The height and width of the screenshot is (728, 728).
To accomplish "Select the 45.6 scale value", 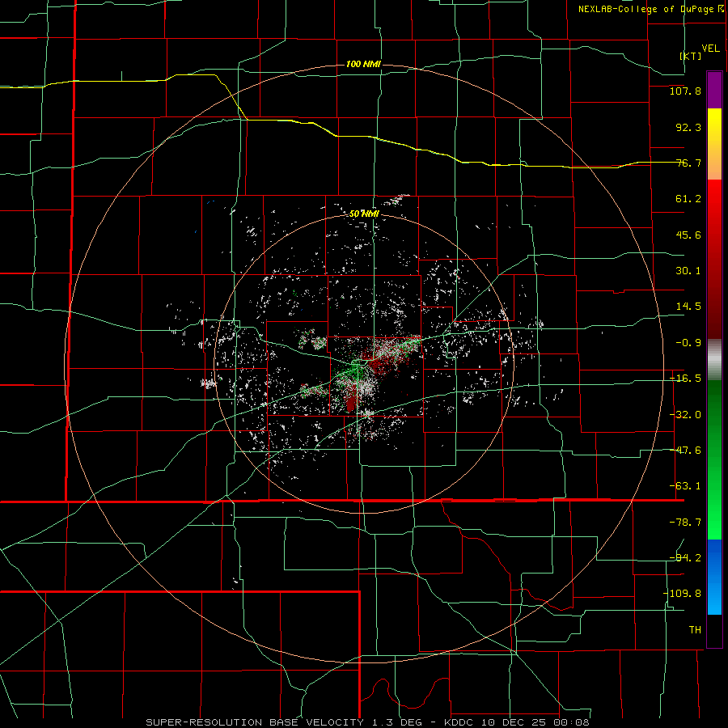I will pos(688,235).
